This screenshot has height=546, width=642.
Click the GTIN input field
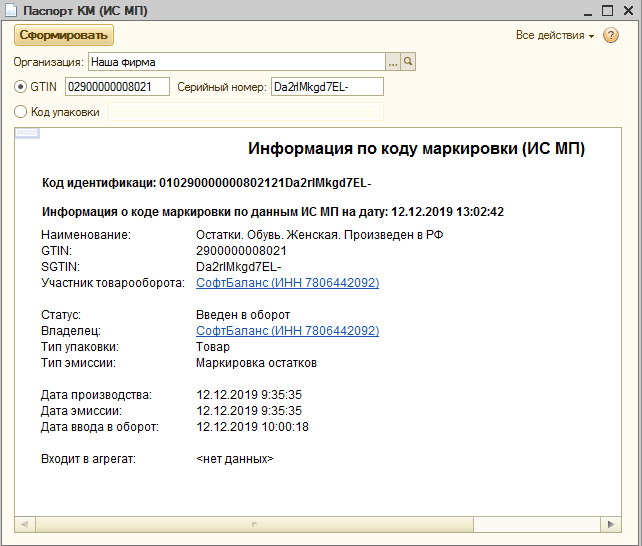tap(117, 87)
